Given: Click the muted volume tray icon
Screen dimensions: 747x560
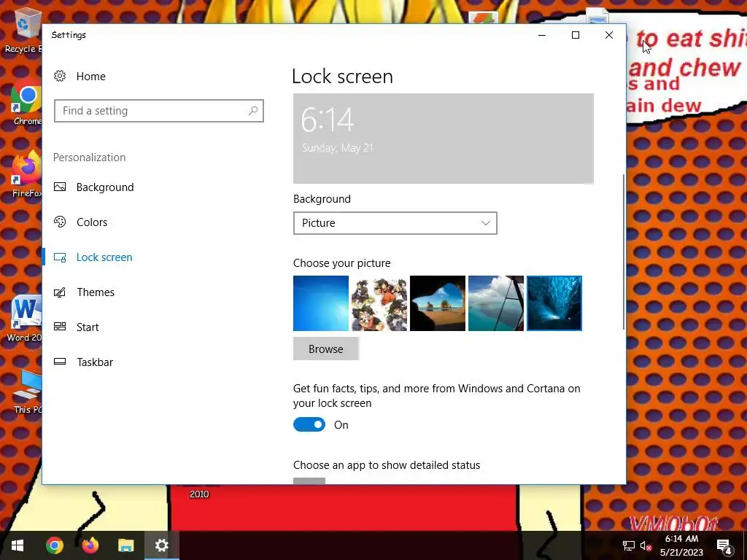Looking at the screenshot, I should (646, 545).
